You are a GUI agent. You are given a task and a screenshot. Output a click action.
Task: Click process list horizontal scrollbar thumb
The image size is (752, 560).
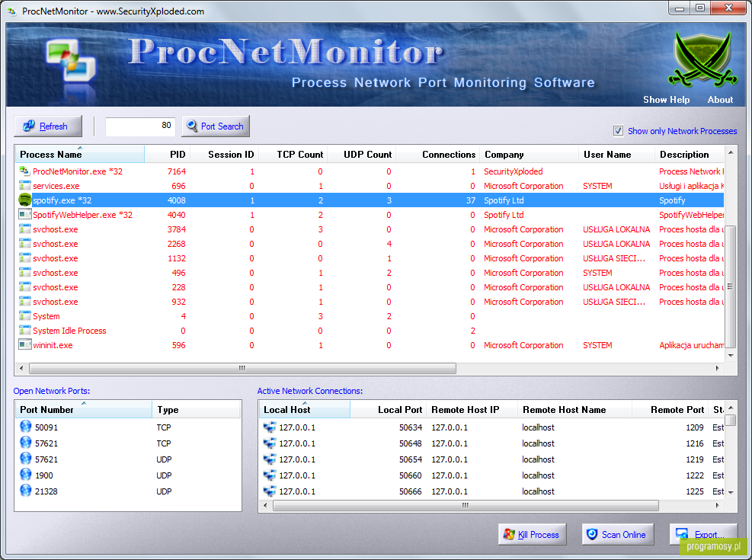(242, 368)
